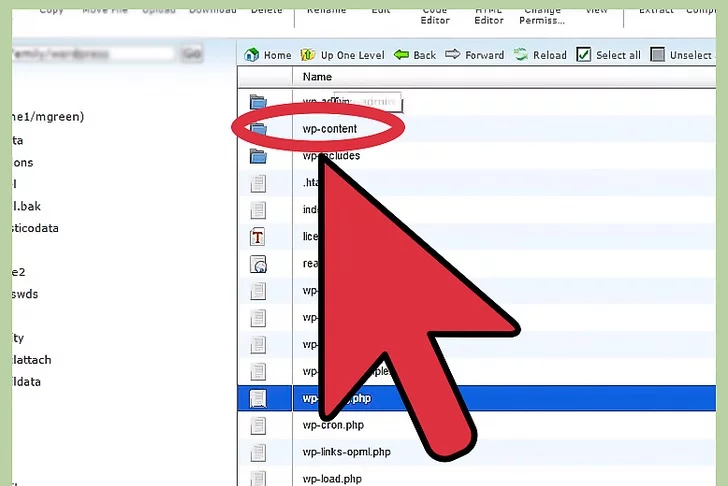This screenshot has height=486, width=728.
Task: Click the Code Editor toolbar item
Action: [435, 14]
